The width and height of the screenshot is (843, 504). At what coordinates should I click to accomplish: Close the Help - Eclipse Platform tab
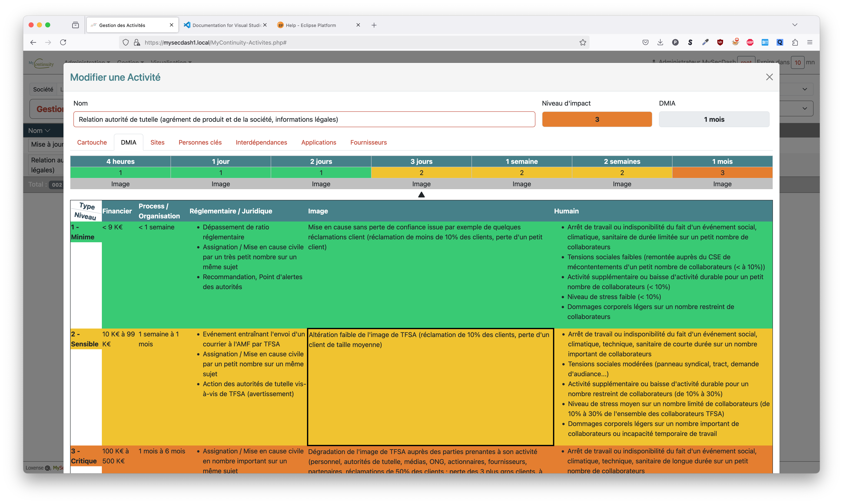358,25
